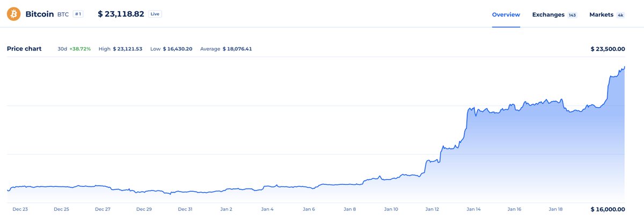Click the BTC ticker symbol
Image resolution: width=644 pixels, height=220 pixels.
pos(63,14)
